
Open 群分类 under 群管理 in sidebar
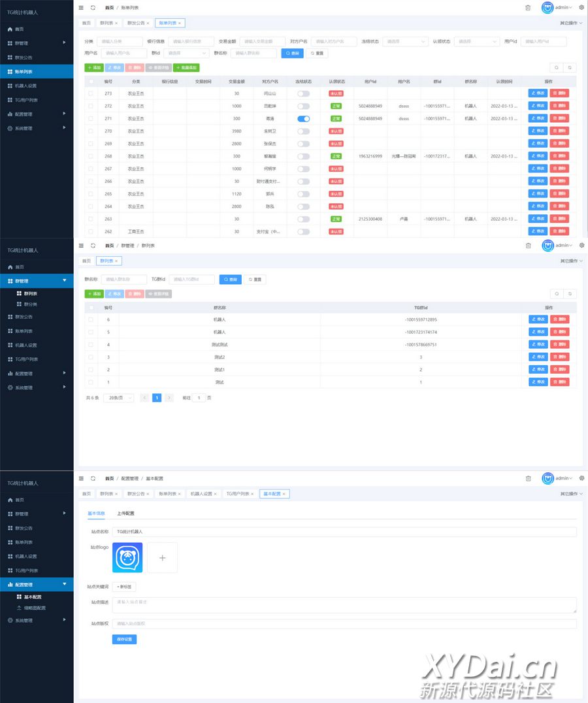coord(31,304)
